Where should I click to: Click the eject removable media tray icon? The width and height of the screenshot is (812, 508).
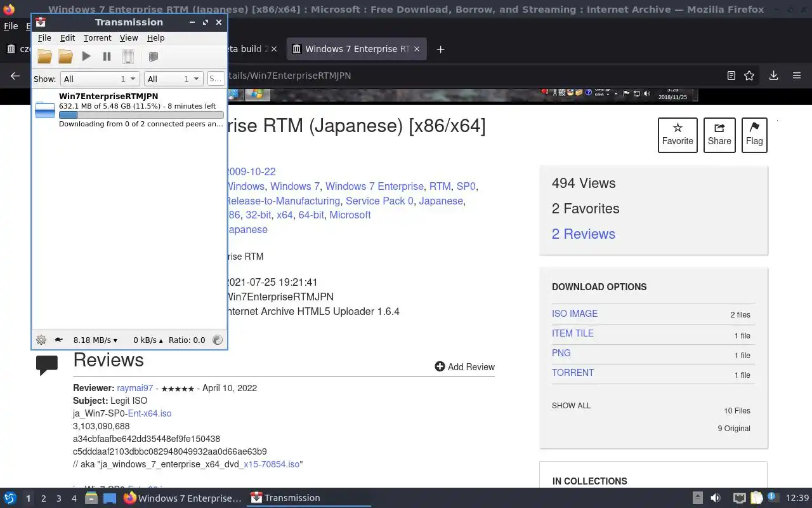click(697, 498)
